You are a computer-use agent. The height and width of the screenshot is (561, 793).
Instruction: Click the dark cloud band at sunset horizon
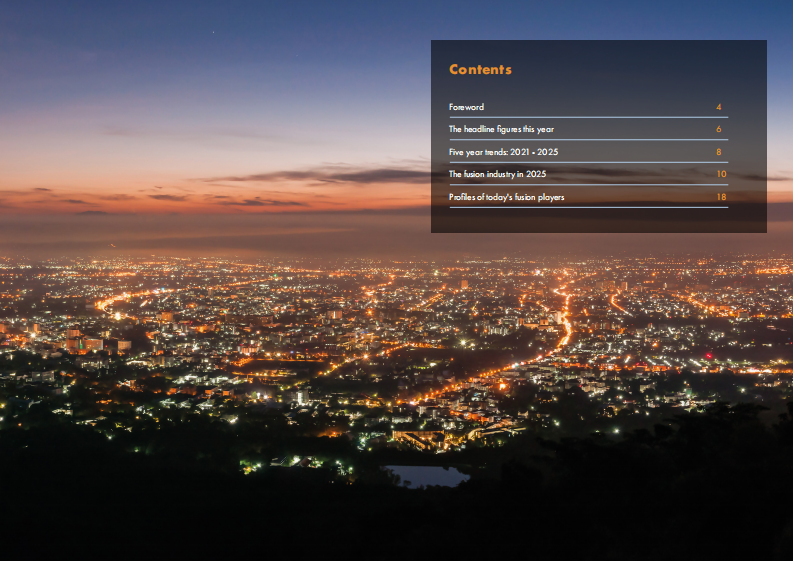(x=330, y=176)
